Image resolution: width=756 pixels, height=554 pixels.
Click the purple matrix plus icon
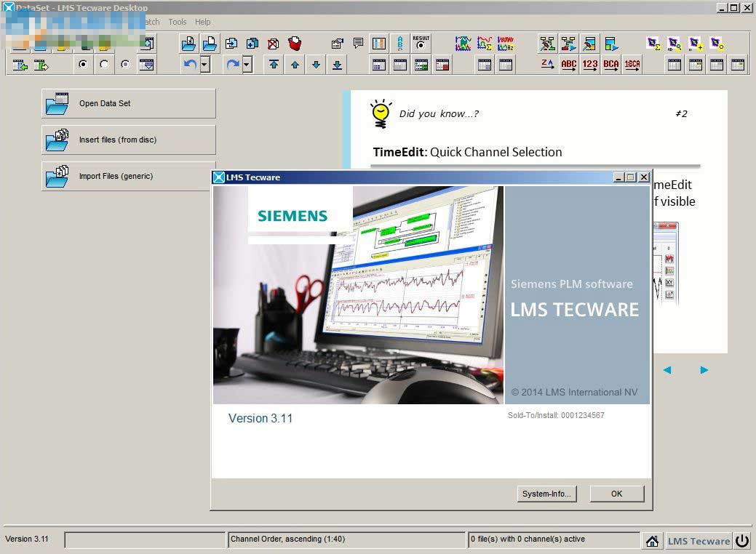click(x=696, y=44)
